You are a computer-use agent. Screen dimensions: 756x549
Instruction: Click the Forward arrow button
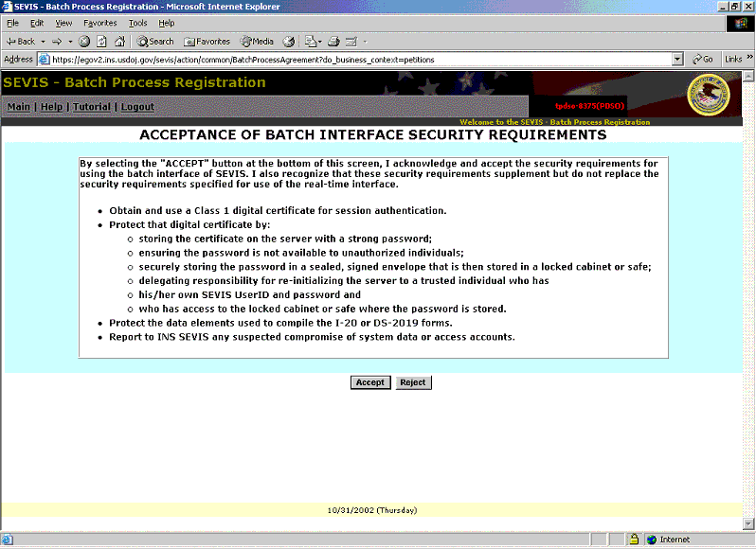pyautogui.click(x=57, y=42)
